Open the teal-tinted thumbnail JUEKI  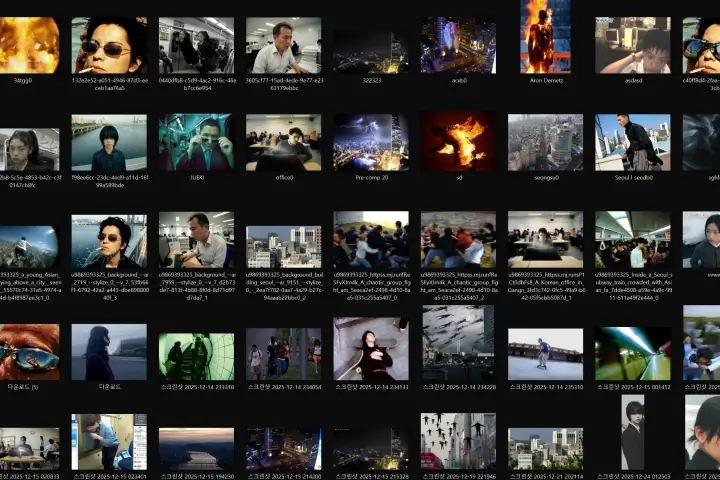197,142
